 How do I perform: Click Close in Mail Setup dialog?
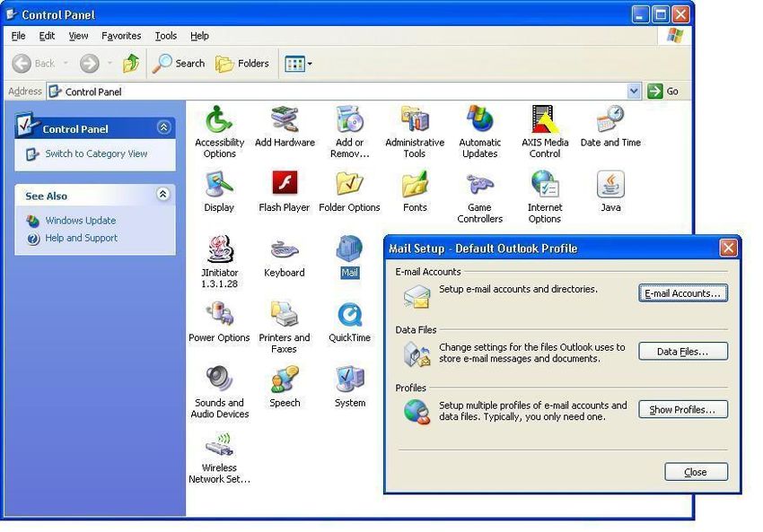pos(696,472)
